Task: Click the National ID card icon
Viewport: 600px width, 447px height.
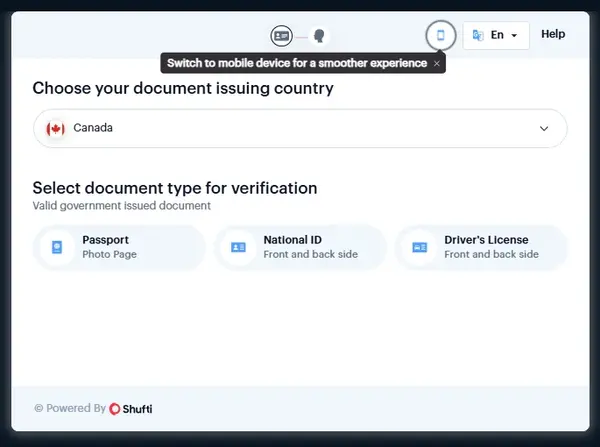Action: (x=238, y=247)
